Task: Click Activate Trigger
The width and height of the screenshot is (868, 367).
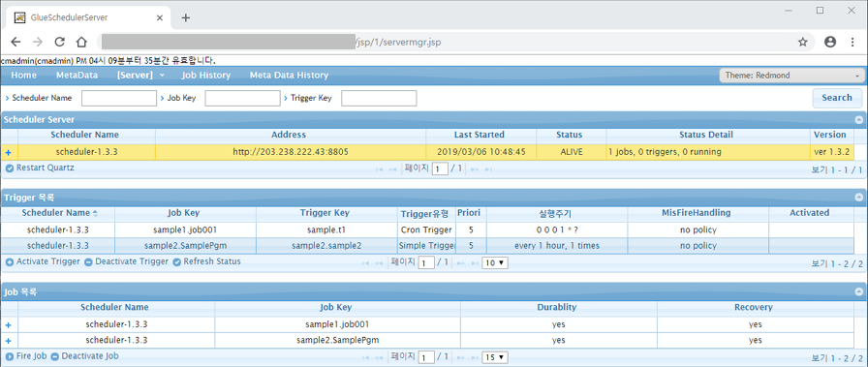Action: 43,261
